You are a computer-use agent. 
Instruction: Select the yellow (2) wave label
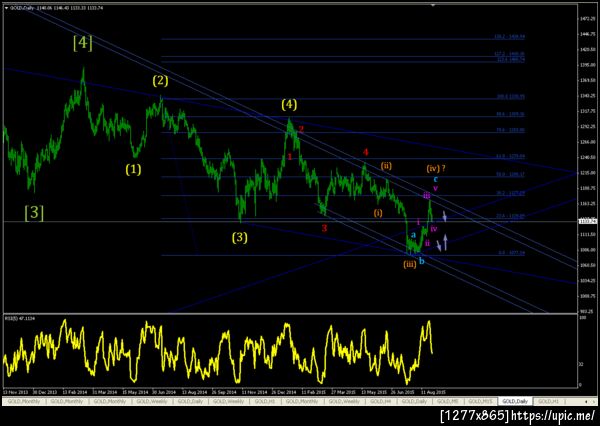click(160, 81)
